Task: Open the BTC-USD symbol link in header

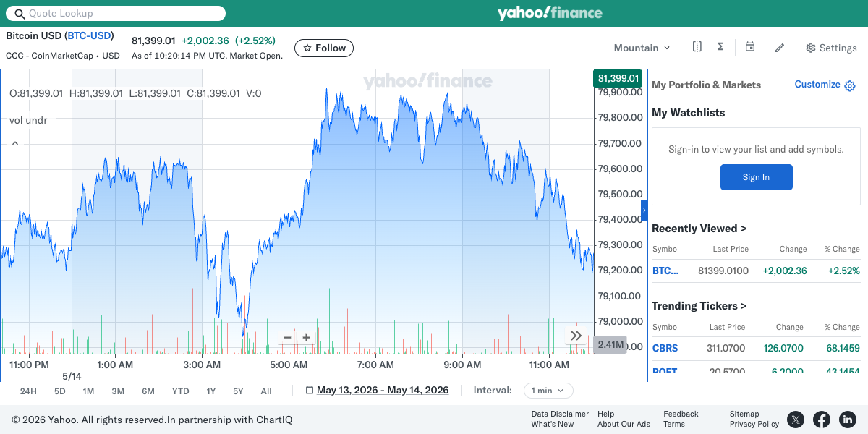Action: pyautogui.click(x=89, y=35)
